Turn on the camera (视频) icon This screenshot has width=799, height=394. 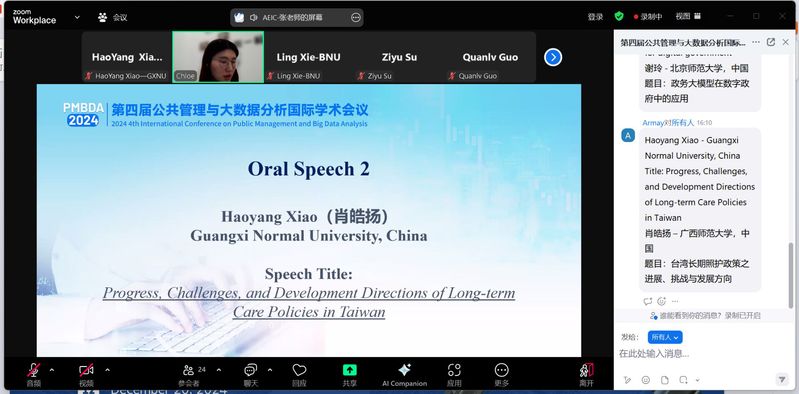point(86,371)
